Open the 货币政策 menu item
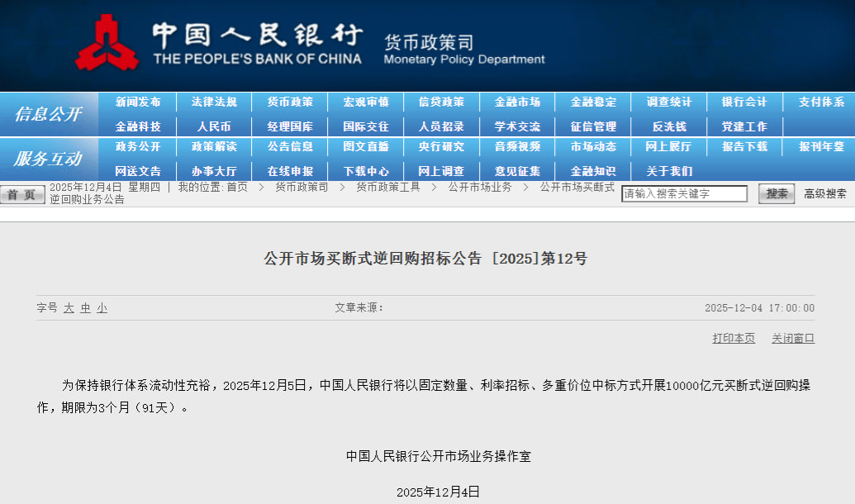855x504 pixels. [290, 102]
